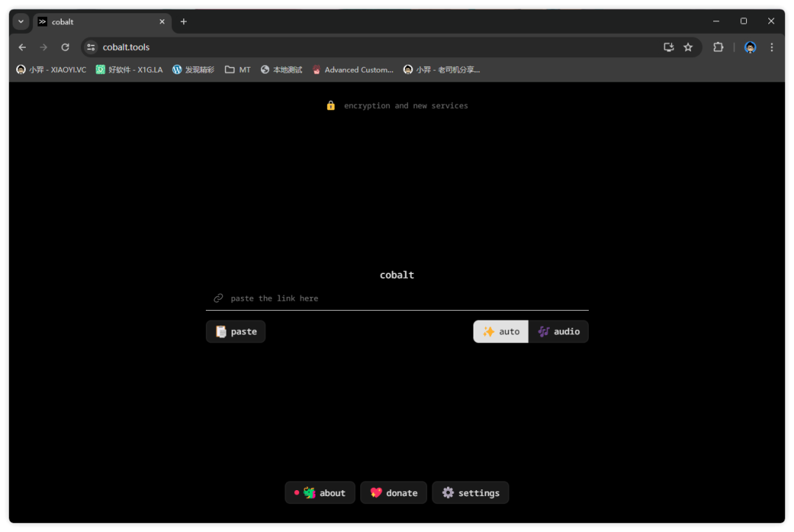The image size is (794, 532).
Task: Click the link chain icon in input
Action: pos(218,298)
